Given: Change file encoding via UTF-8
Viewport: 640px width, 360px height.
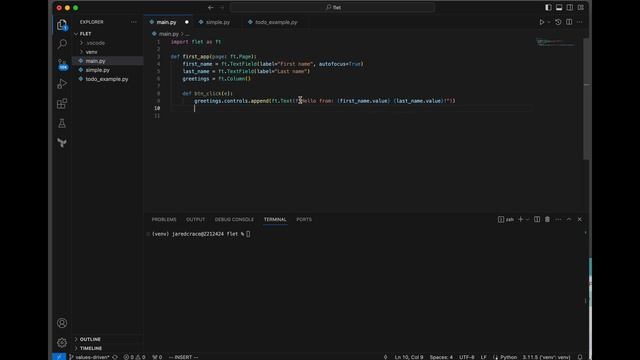Looking at the screenshot, I should (467, 357).
